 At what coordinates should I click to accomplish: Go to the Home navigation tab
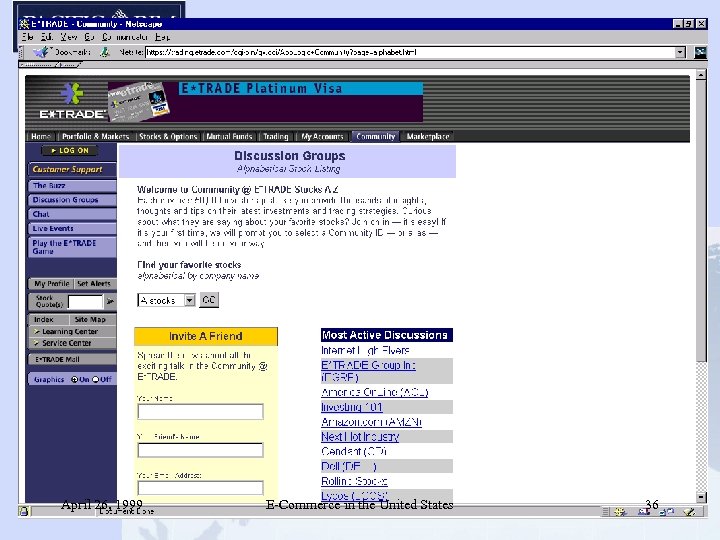coord(41,136)
